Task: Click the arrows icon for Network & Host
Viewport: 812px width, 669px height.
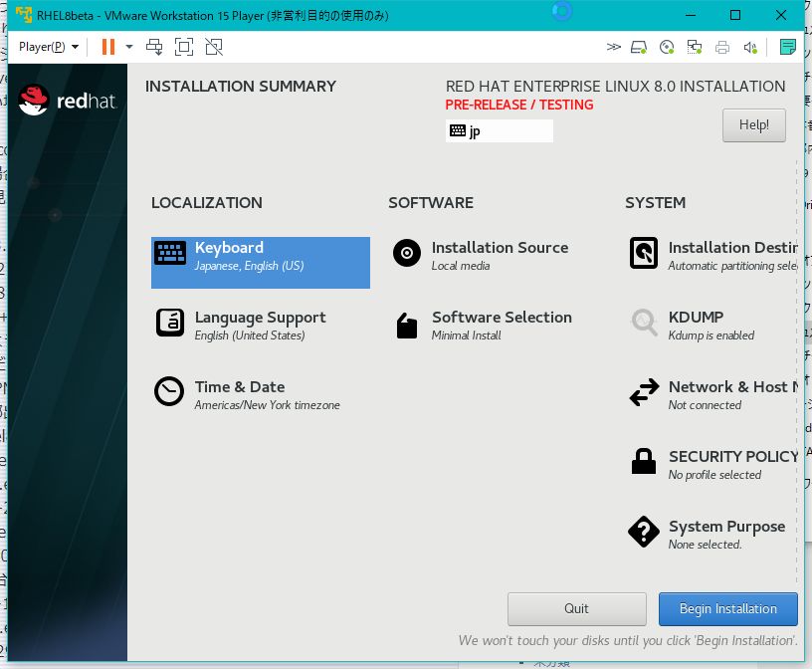Action: tap(644, 392)
